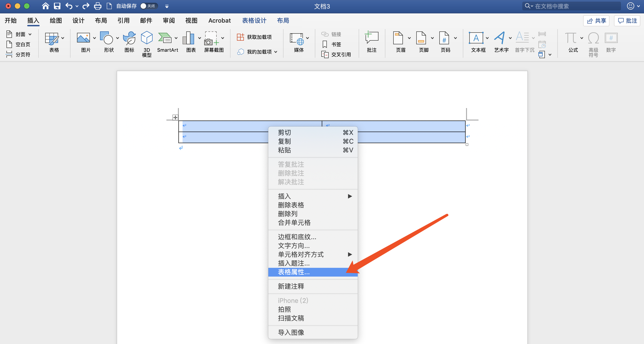The height and width of the screenshot is (344, 644).
Task: Click the 图标 icons insert button
Action: (x=129, y=38)
